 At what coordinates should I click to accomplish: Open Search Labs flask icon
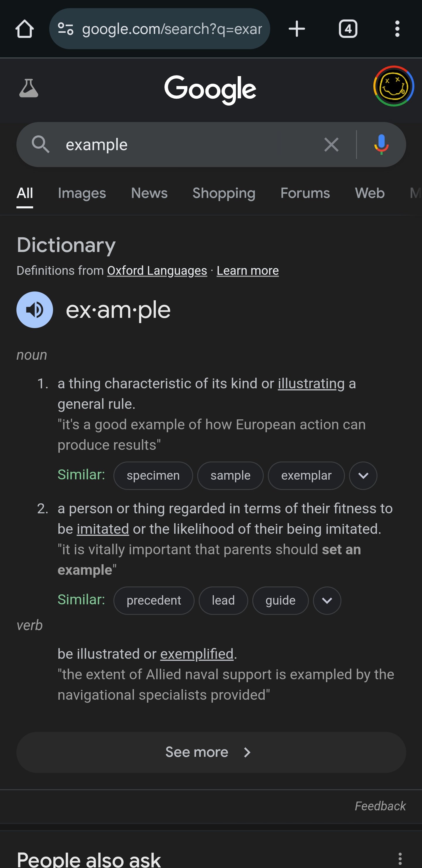29,88
